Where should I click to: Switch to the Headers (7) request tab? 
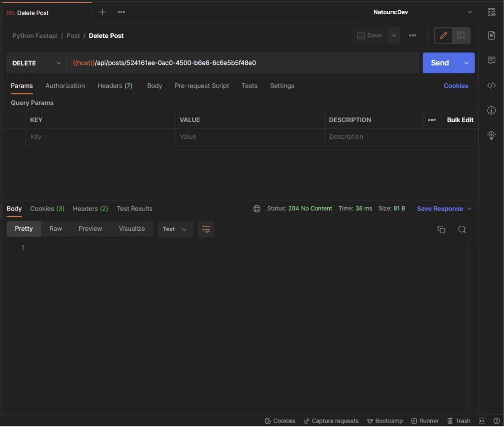(x=115, y=86)
